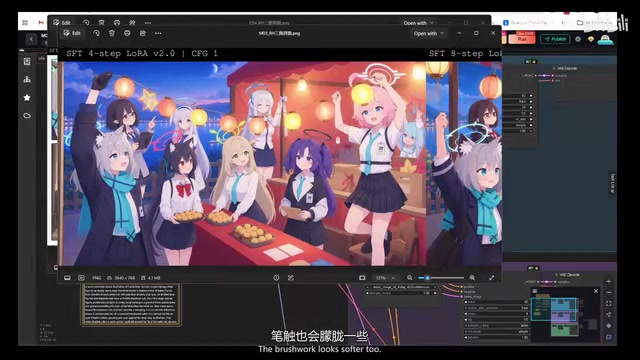Open 'Open with' dropdown in back viewer
This screenshot has width=640, height=360.
click(418, 23)
